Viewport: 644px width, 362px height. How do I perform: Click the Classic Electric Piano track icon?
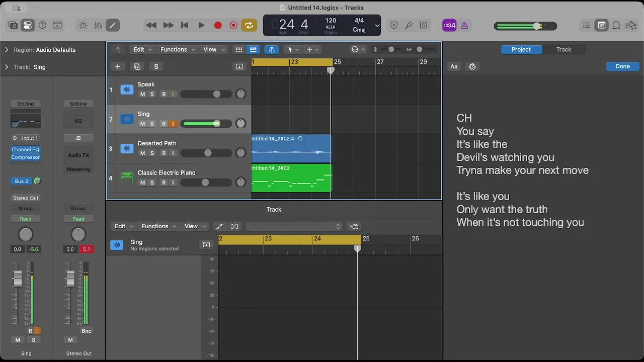127,177
